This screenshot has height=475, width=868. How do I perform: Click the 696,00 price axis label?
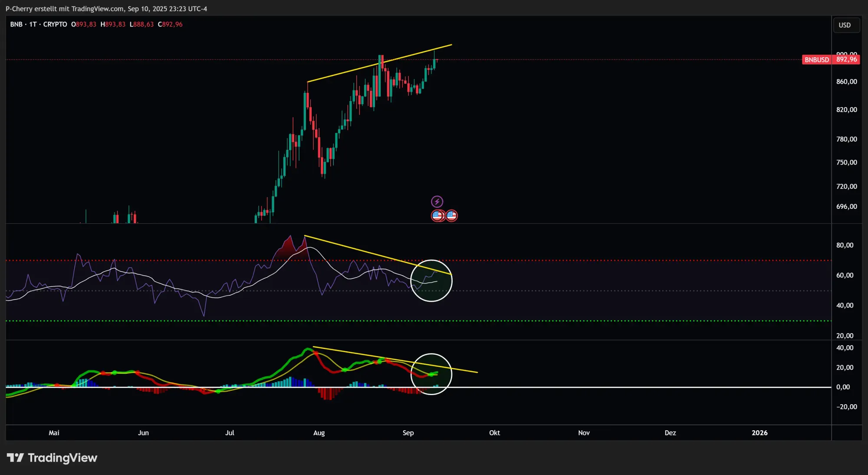[846, 207]
